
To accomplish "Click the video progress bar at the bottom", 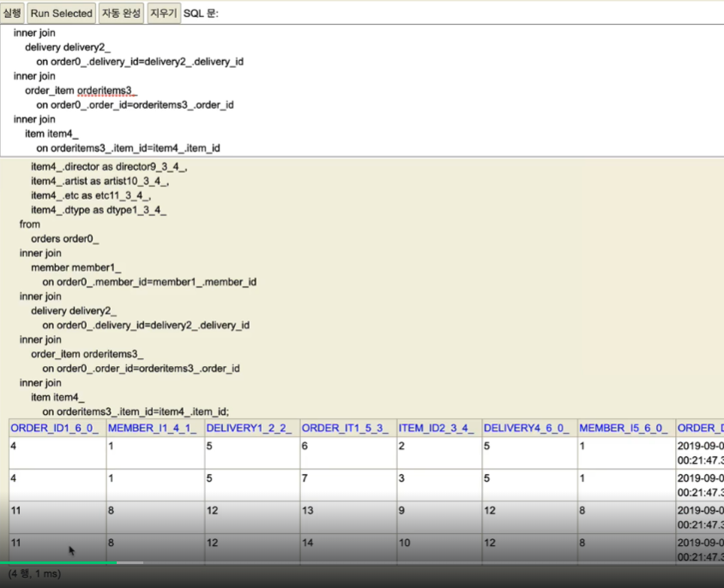I will [x=362, y=562].
